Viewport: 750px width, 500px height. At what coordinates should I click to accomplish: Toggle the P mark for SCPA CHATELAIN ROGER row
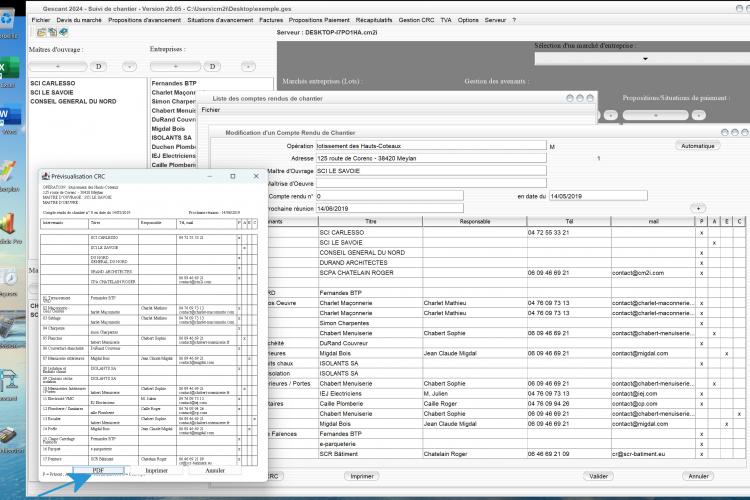click(x=702, y=273)
